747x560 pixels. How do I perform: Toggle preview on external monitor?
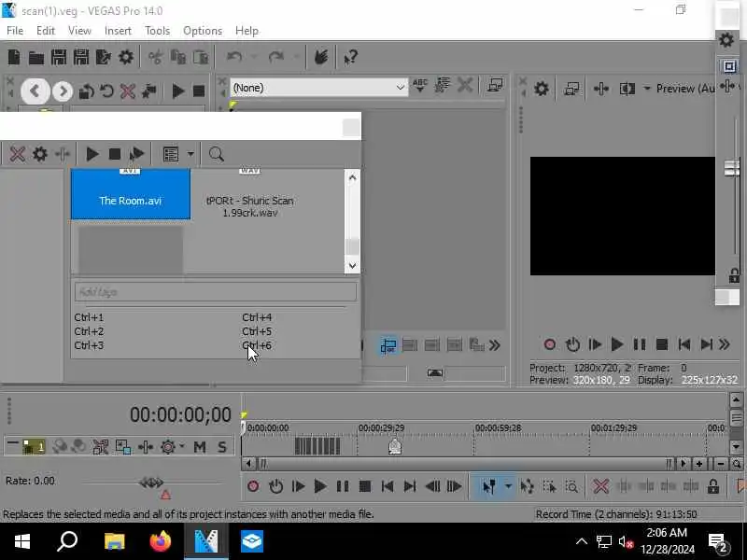click(571, 89)
